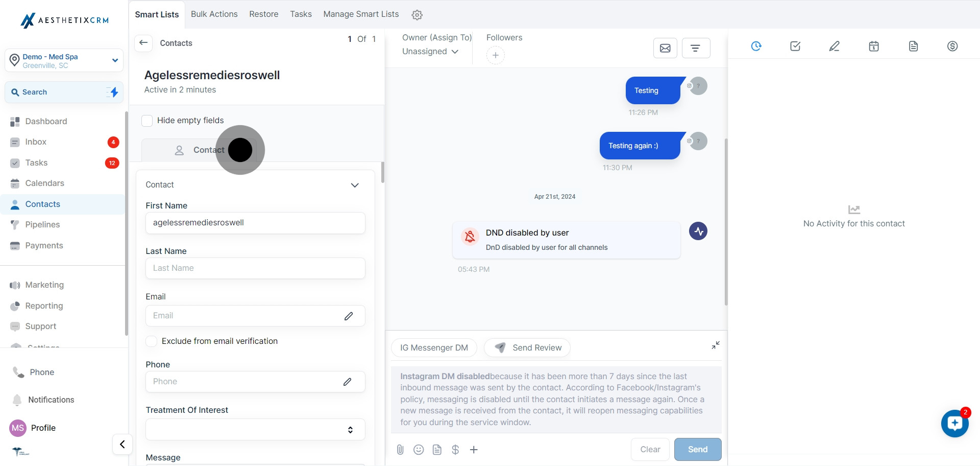Toggle Hide empty fields checkbox
Screen dimensions: 980x466
[147, 121]
